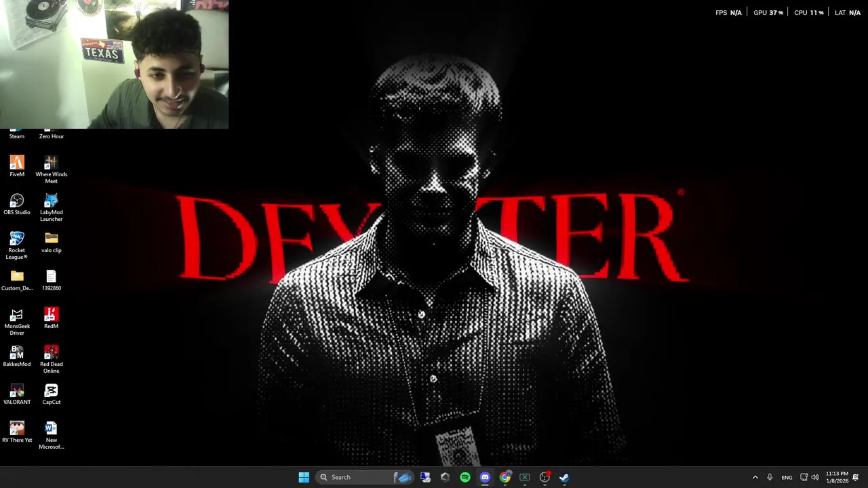
Task: Open the ENG language switcher
Action: click(787, 477)
